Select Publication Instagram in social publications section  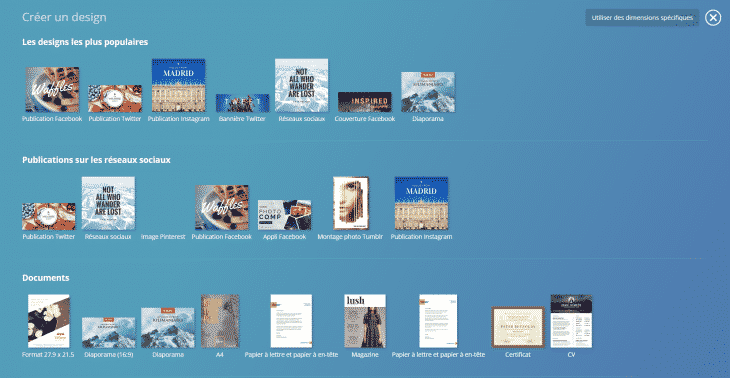coord(421,203)
